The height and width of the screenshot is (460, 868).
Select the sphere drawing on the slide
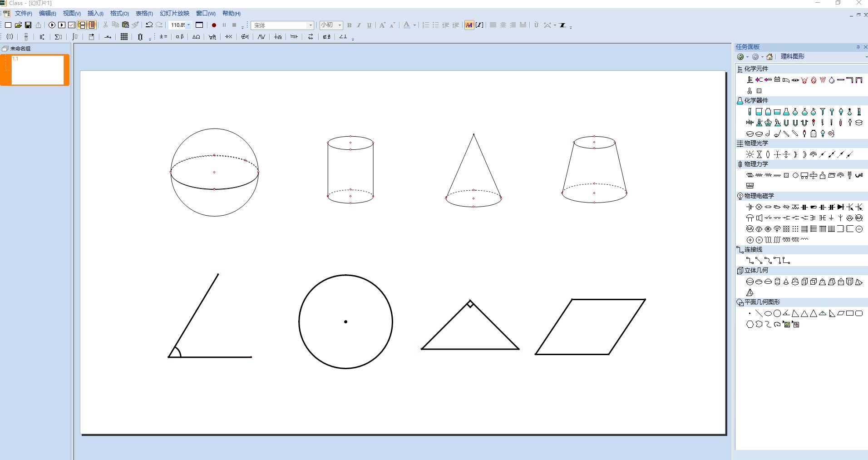click(x=215, y=172)
